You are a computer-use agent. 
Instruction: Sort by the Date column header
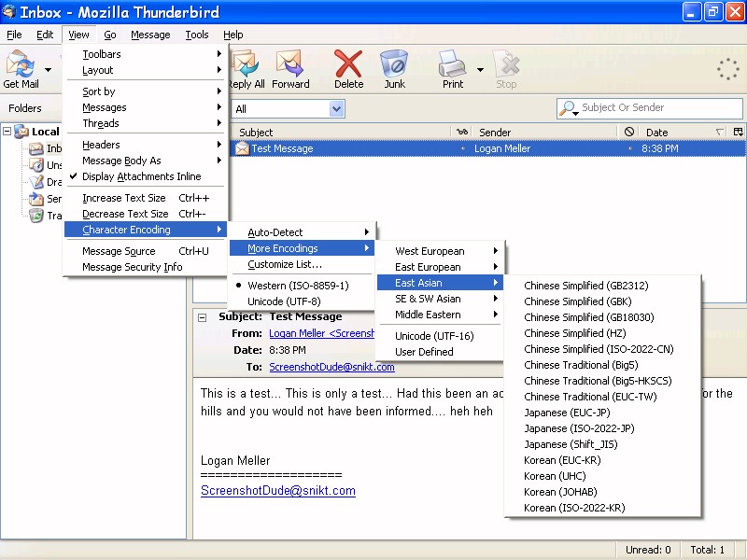point(684,132)
